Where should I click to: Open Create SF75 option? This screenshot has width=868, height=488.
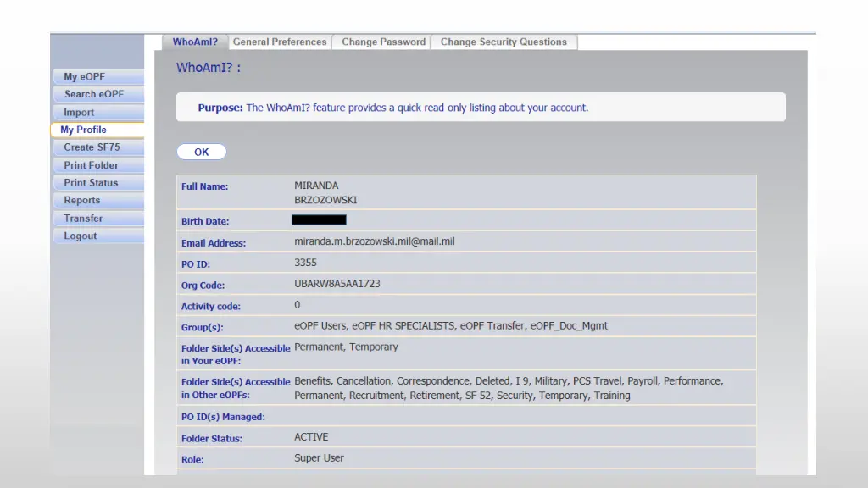(99, 147)
